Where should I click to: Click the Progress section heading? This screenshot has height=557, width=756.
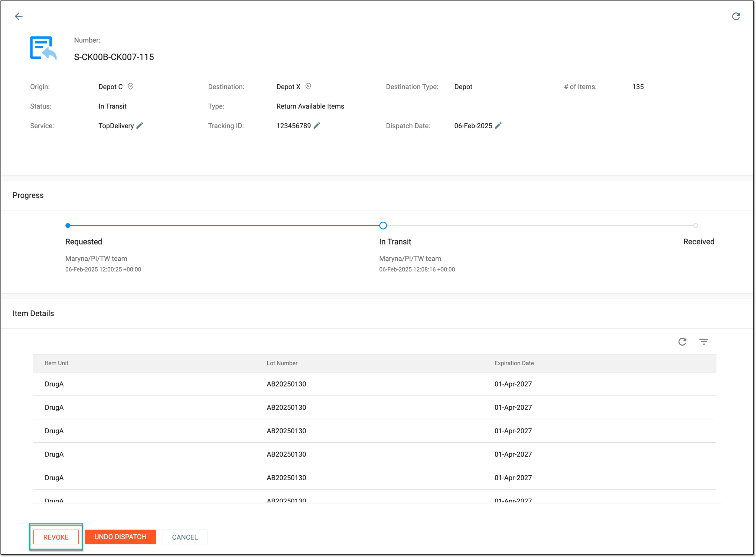point(28,195)
